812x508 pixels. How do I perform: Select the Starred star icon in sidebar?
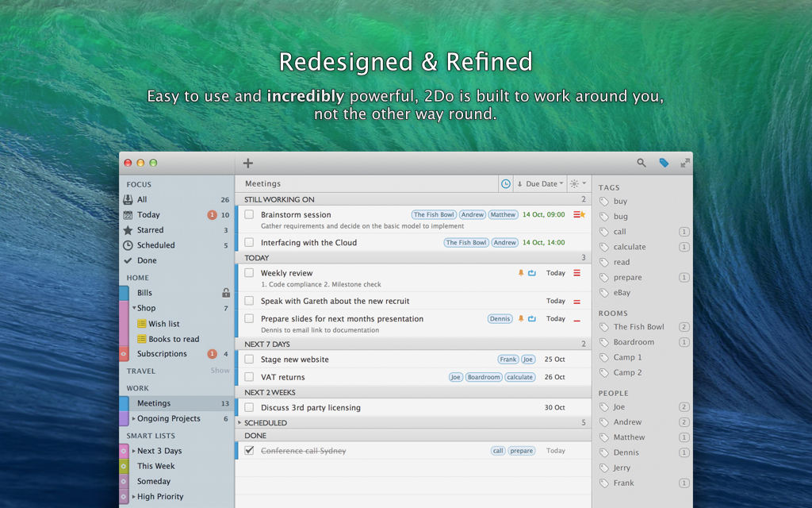click(128, 230)
